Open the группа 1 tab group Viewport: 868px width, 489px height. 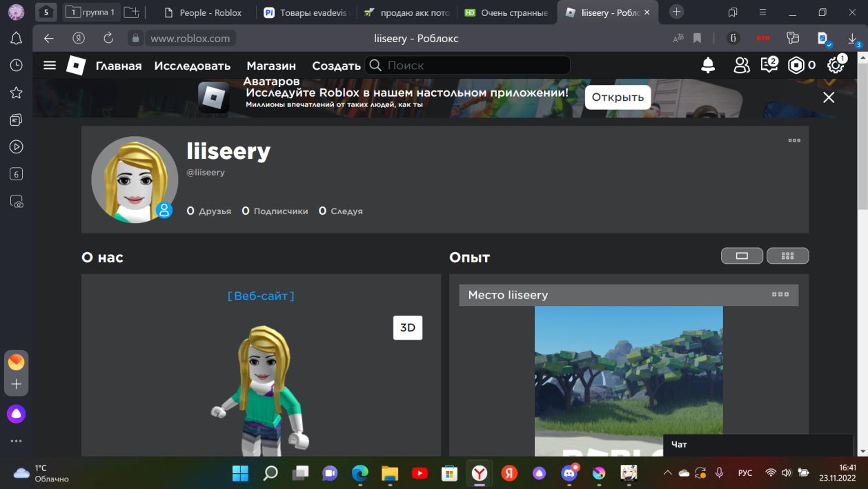click(92, 12)
